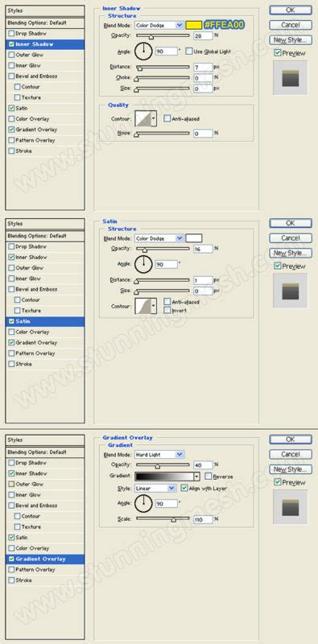This screenshot has height=644, width=318.
Task: Click the style preview thumbnail in Inner Shadow dialog
Action: [x=290, y=77]
